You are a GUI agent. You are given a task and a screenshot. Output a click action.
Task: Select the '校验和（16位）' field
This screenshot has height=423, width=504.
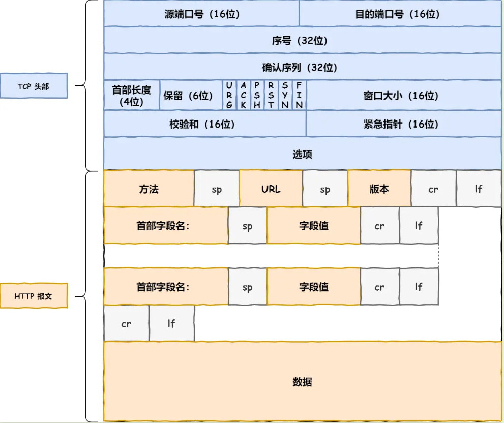click(205, 124)
